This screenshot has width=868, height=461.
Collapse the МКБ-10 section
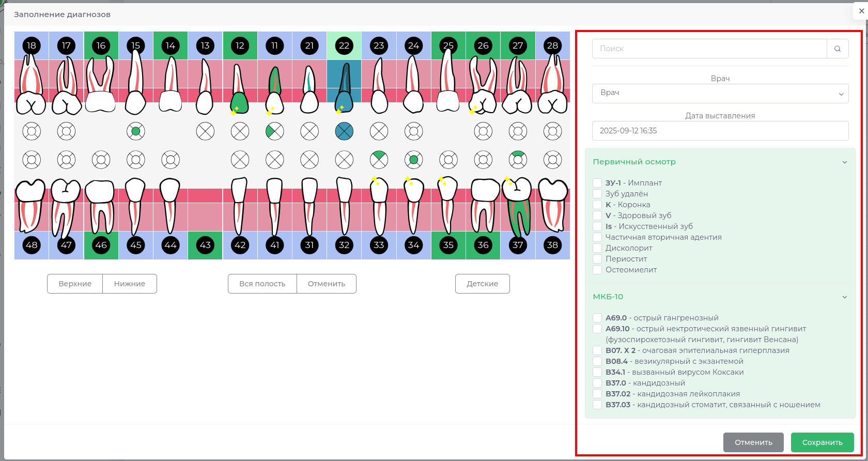(844, 297)
